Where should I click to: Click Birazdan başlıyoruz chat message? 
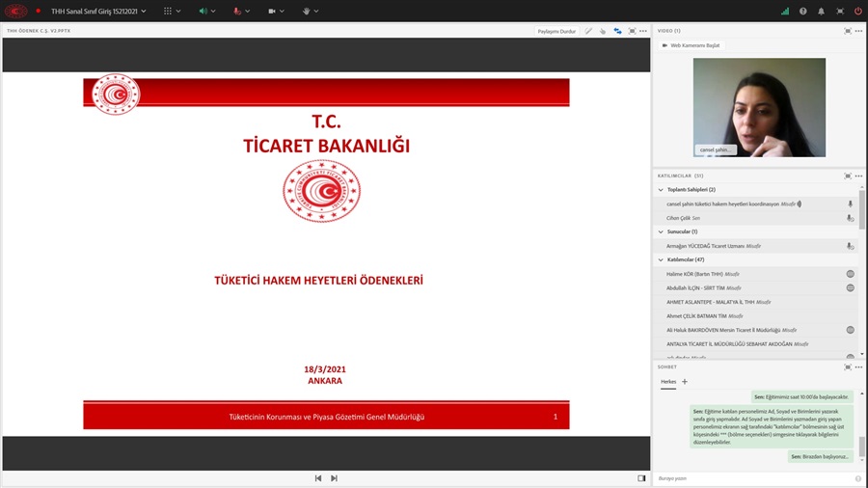(x=821, y=456)
